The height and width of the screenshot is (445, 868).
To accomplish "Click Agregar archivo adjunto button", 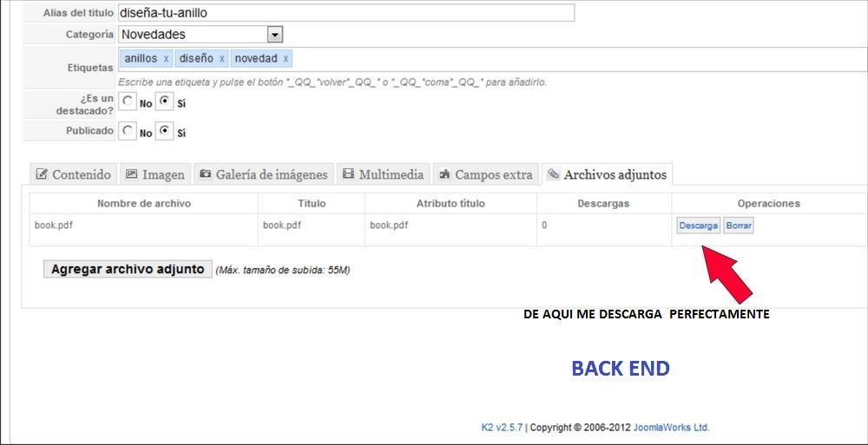I will pos(128,269).
